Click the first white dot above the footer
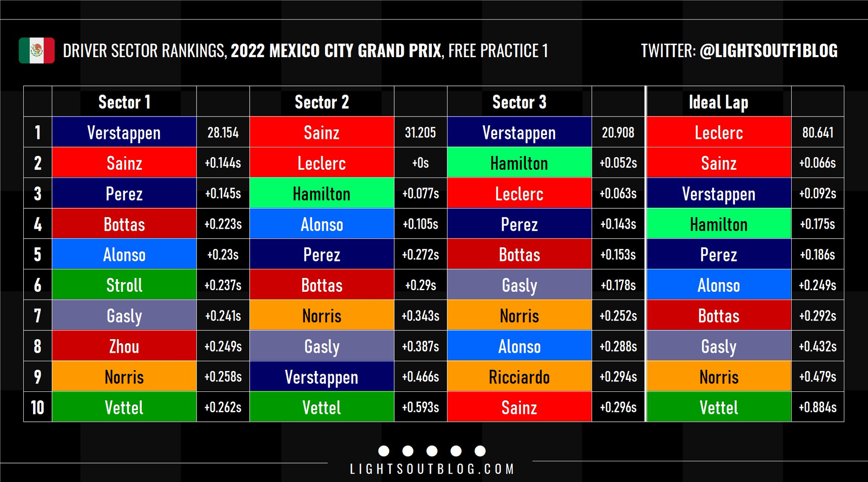Screen dimensions: 868x482 [x=384, y=451]
